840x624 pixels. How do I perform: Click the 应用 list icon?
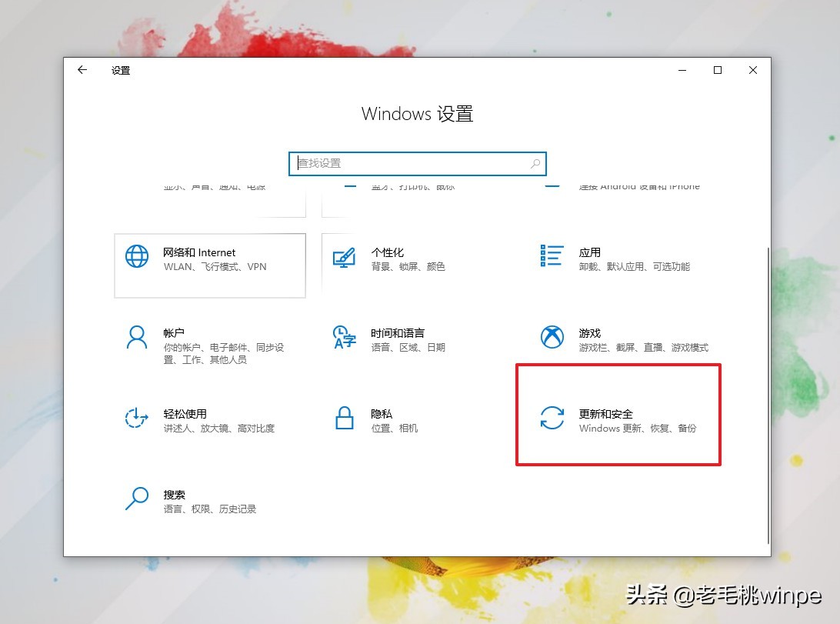click(552, 255)
